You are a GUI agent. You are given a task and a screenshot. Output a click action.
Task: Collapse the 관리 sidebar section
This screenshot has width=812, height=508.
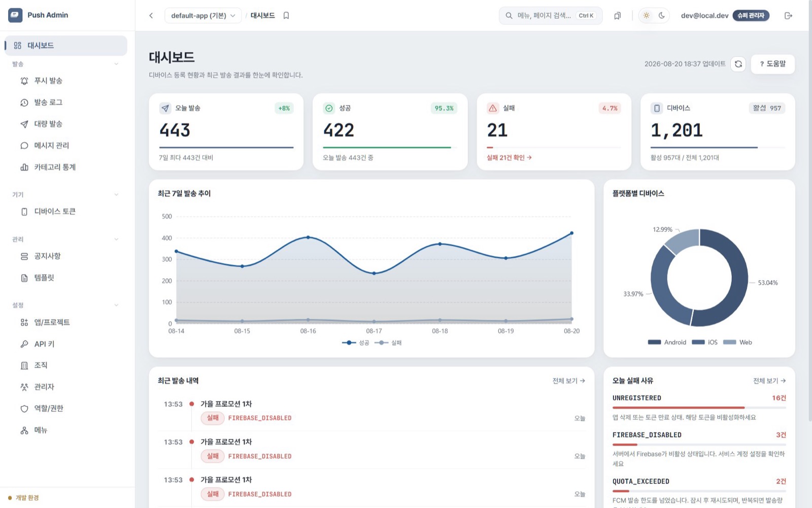[116, 239]
